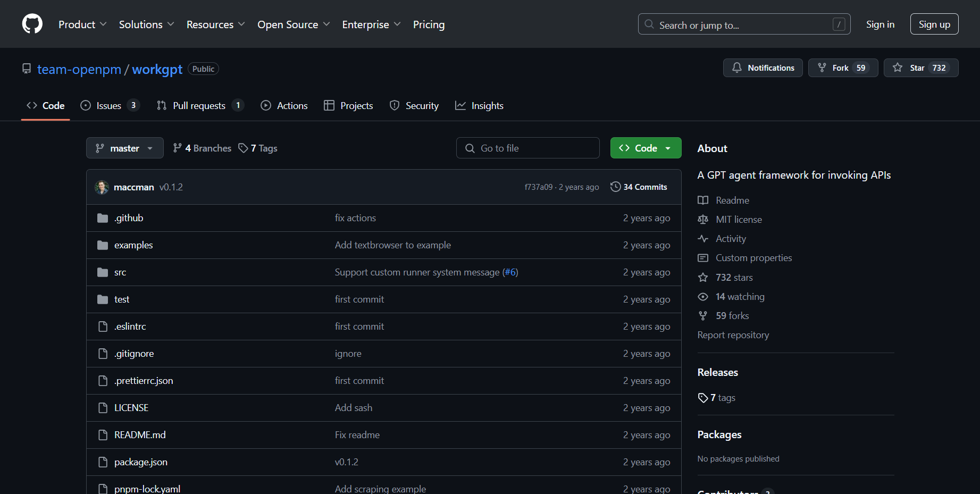980x494 pixels.
Task: Open the Pricing page
Action: pos(429,24)
